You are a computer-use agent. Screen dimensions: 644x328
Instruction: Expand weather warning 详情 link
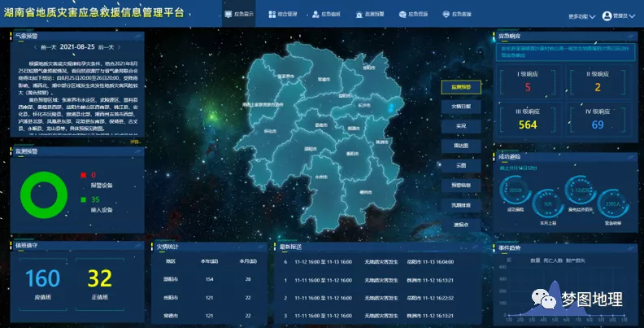(135, 142)
